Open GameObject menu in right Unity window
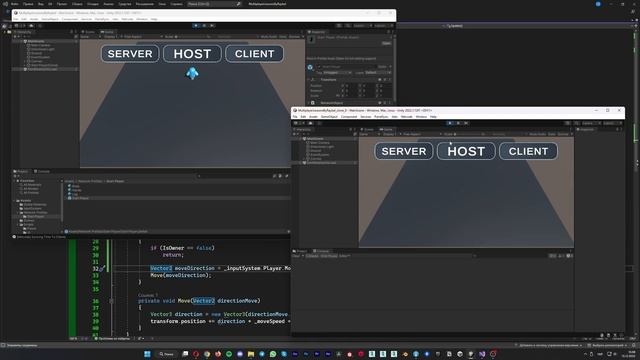Screen dimensions: 640x360 (329, 117)
